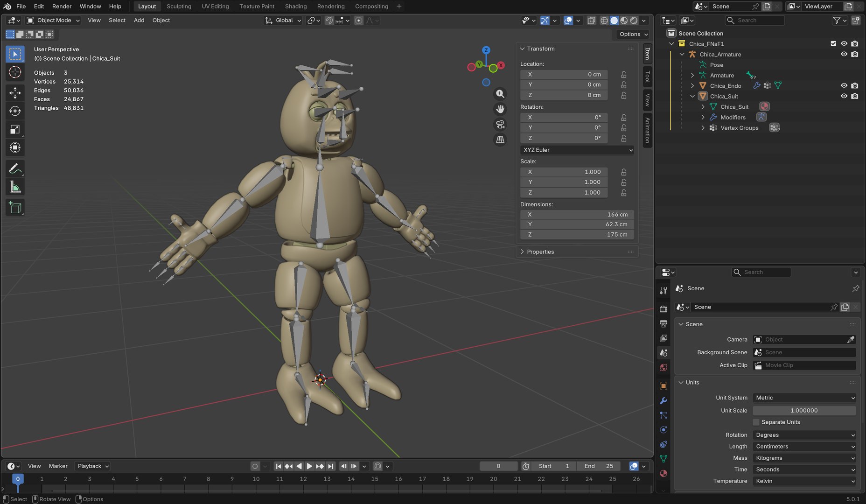This screenshot has height=504, width=866.
Task: Open the timeline Marker menu
Action: coord(58,466)
